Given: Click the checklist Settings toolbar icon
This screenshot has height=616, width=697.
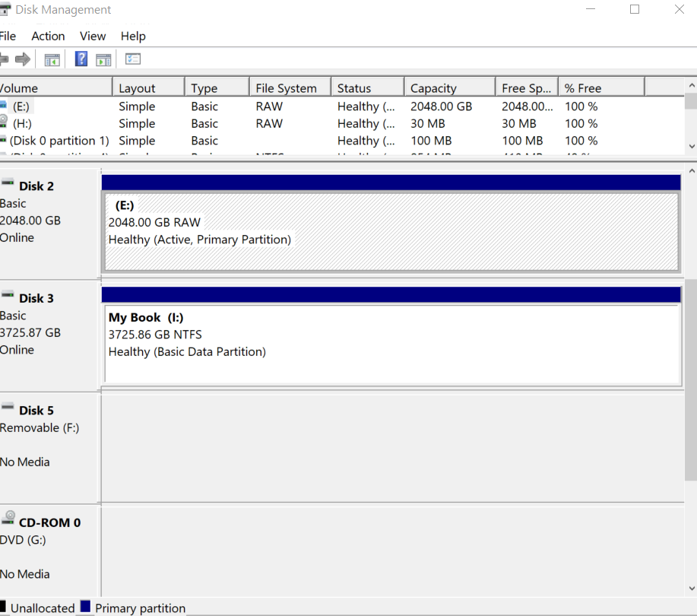Looking at the screenshot, I should [133, 59].
